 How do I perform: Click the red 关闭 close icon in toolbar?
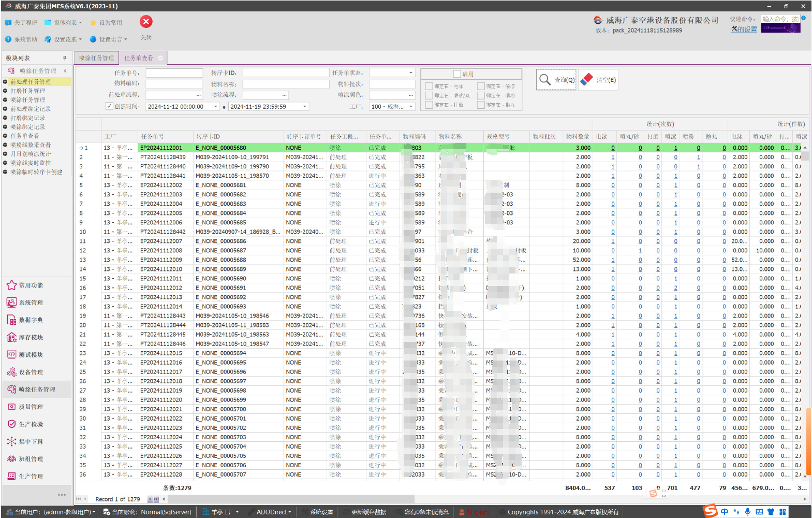coord(146,22)
